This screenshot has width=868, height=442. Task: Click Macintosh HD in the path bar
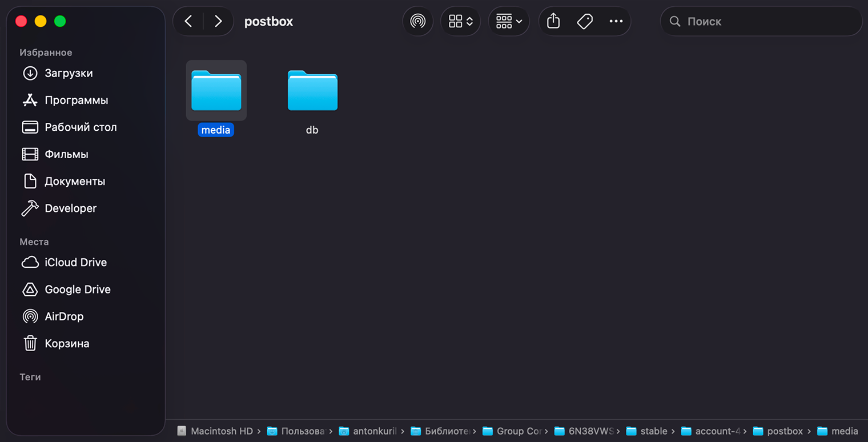(221, 431)
